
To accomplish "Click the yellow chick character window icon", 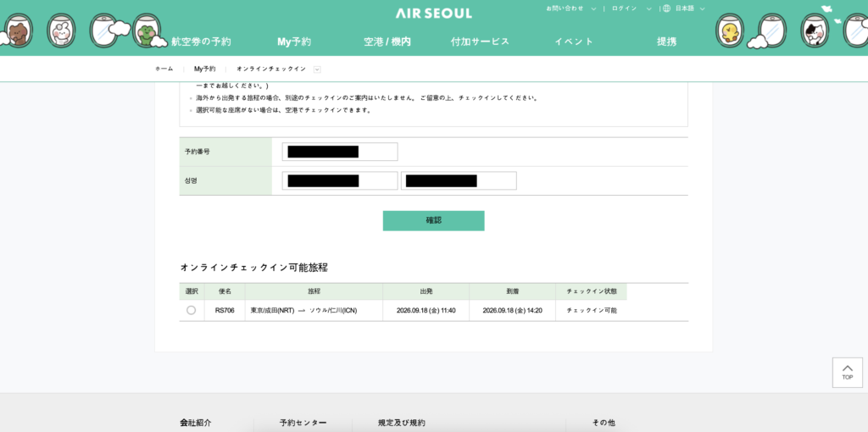I will pos(730,30).
